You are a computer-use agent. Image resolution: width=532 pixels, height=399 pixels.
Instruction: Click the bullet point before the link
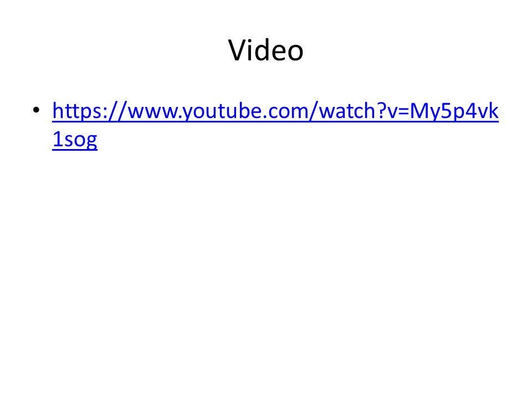click(37, 110)
